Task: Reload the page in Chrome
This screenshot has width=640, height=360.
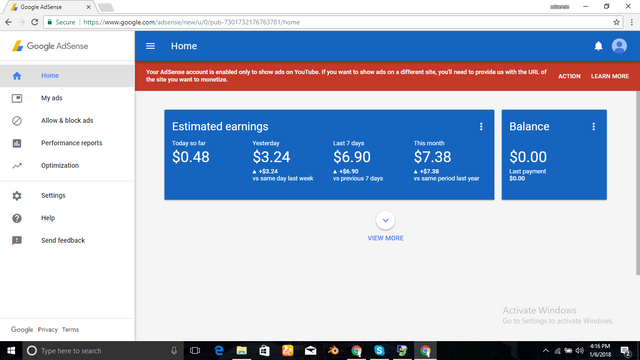Action: pos(35,22)
